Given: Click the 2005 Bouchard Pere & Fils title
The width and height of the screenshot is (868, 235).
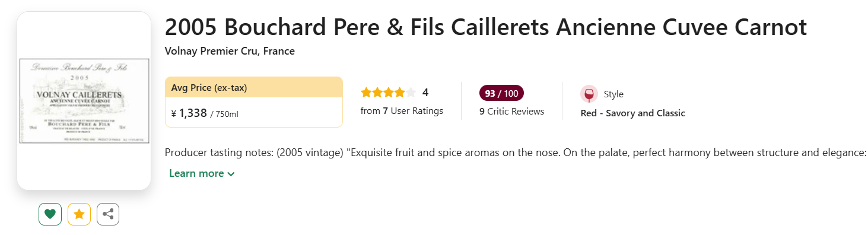Looking at the screenshot, I should tap(486, 27).
